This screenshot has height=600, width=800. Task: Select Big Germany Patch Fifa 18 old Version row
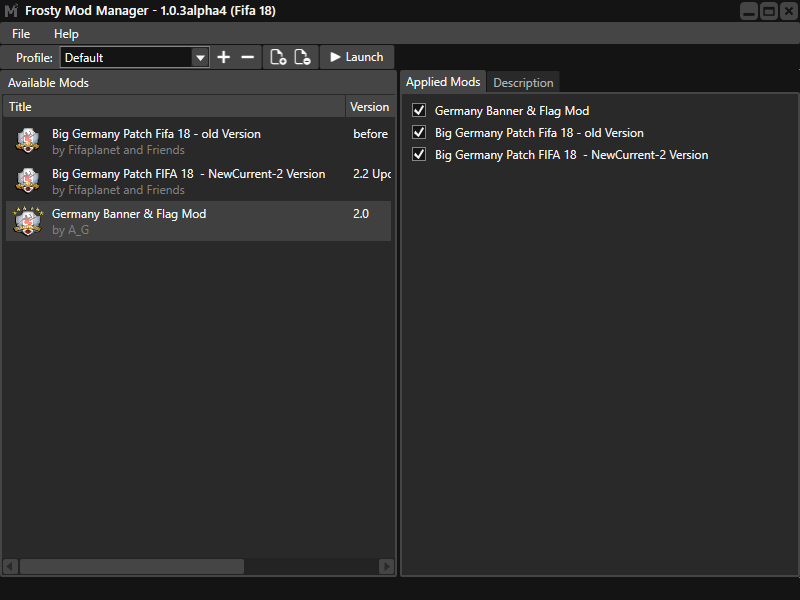[198, 141]
